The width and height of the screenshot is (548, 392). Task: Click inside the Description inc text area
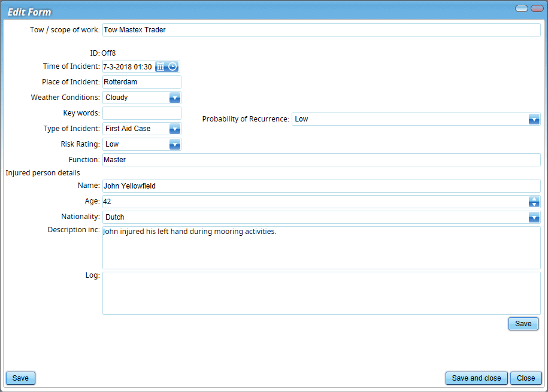pos(321,248)
